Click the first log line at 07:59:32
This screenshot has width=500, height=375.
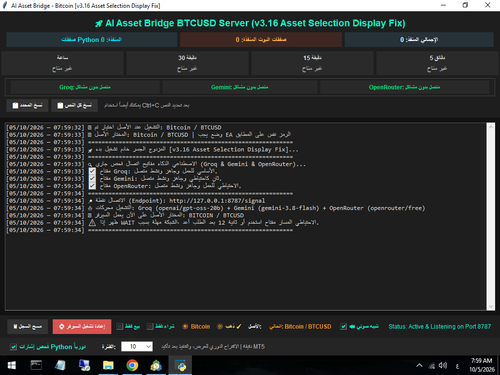[x=114, y=127]
